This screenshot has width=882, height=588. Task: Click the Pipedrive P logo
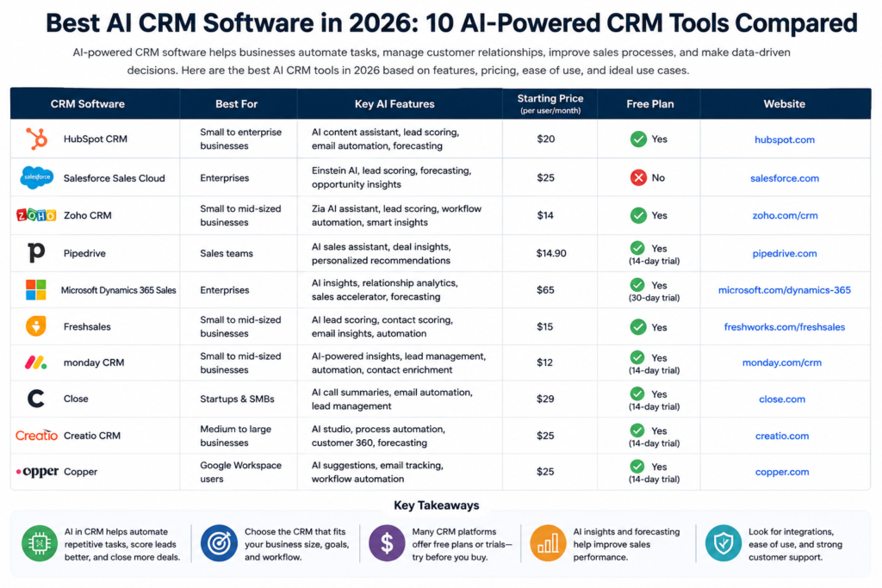pos(36,253)
